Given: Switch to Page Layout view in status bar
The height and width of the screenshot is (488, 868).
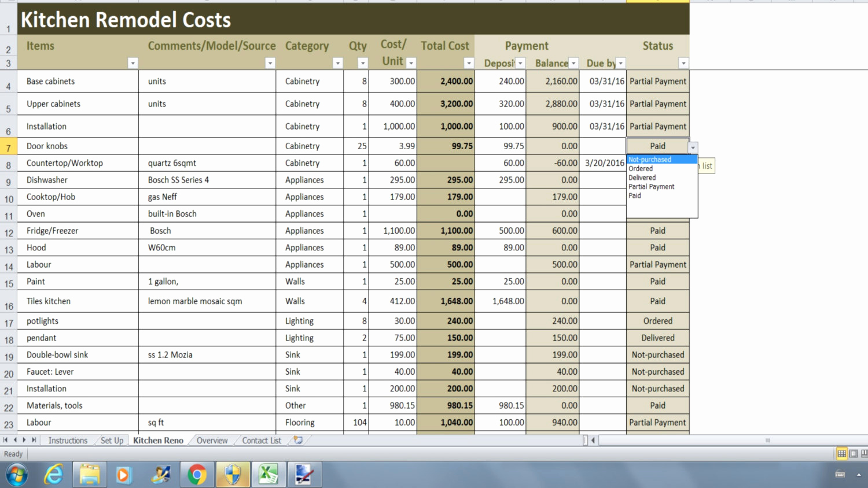Looking at the screenshot, I should tap(854, 454).
